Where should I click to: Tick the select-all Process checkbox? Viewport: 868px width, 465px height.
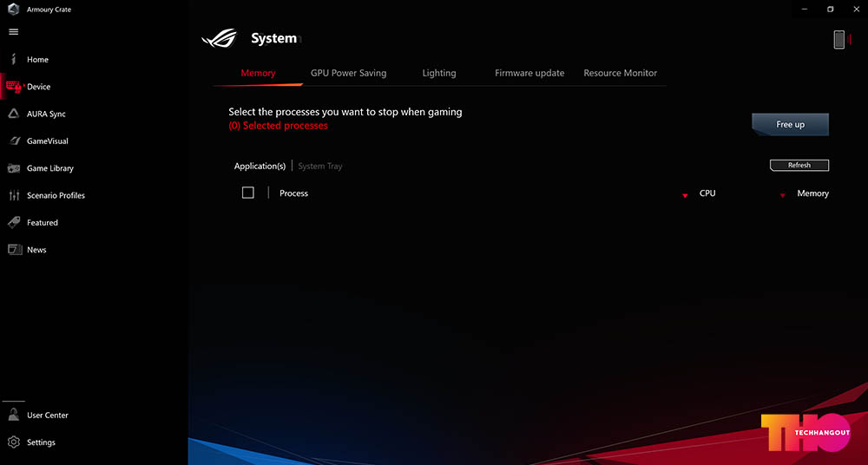[248, 193]
